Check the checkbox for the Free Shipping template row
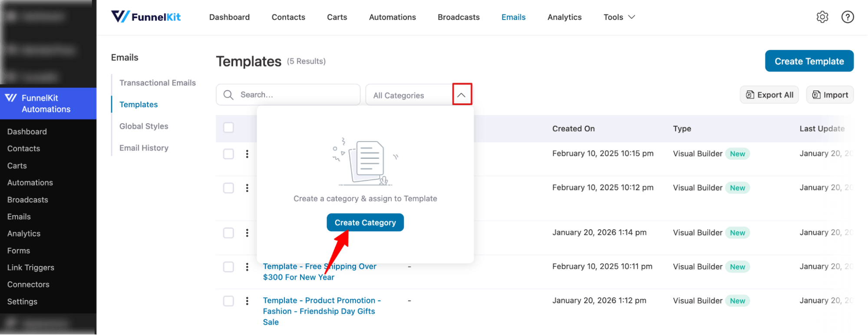The height and width of the screenshot is (335, 868). [228, 266]
